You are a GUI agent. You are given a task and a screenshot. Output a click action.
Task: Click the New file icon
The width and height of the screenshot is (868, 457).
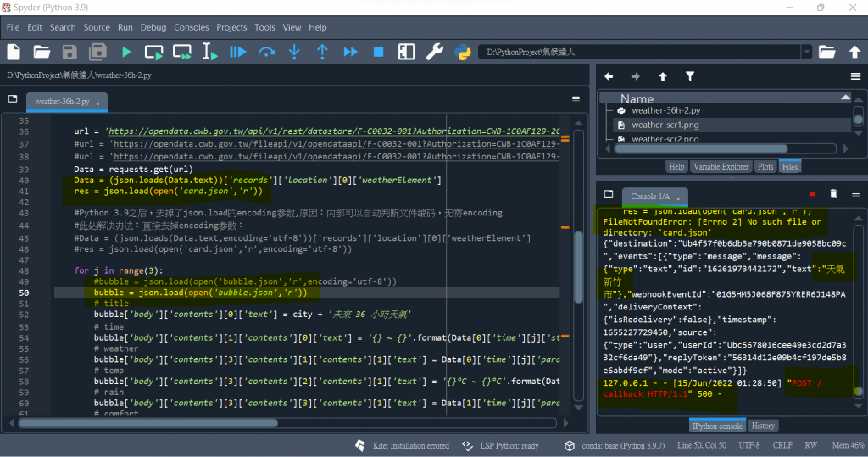point(14,53)
